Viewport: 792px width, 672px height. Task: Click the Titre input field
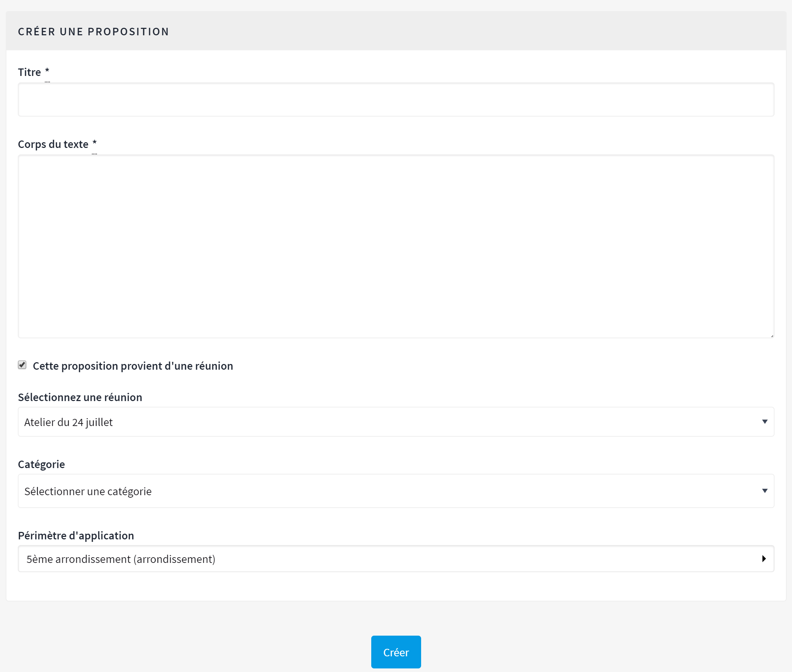pos(395,99)
